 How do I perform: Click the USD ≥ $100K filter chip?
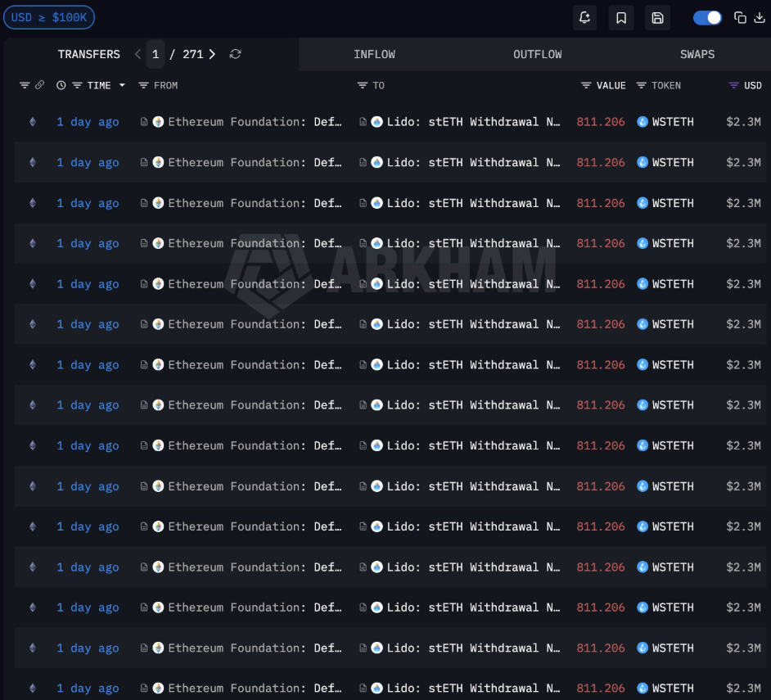coord(49,17)
